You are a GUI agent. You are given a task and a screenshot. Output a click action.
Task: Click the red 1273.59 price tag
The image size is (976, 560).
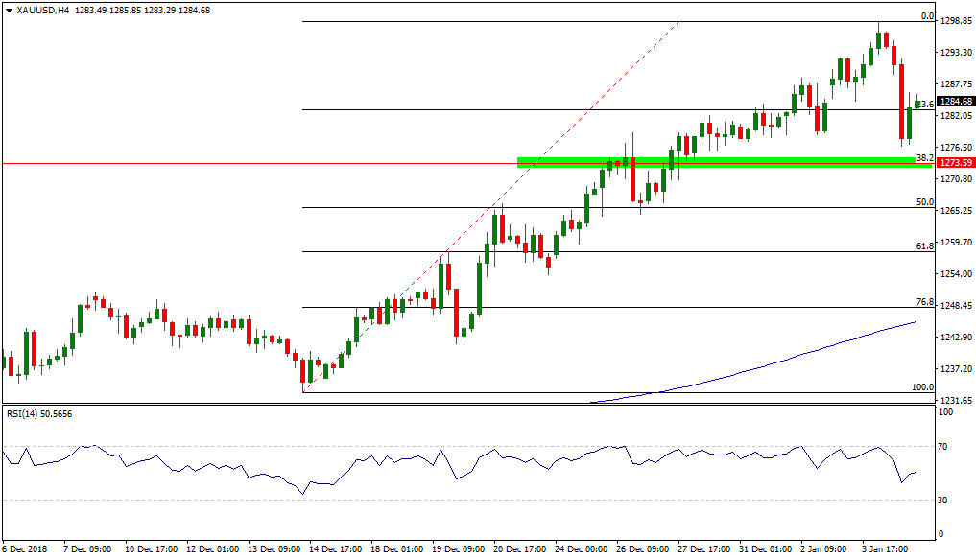point(954,164)
